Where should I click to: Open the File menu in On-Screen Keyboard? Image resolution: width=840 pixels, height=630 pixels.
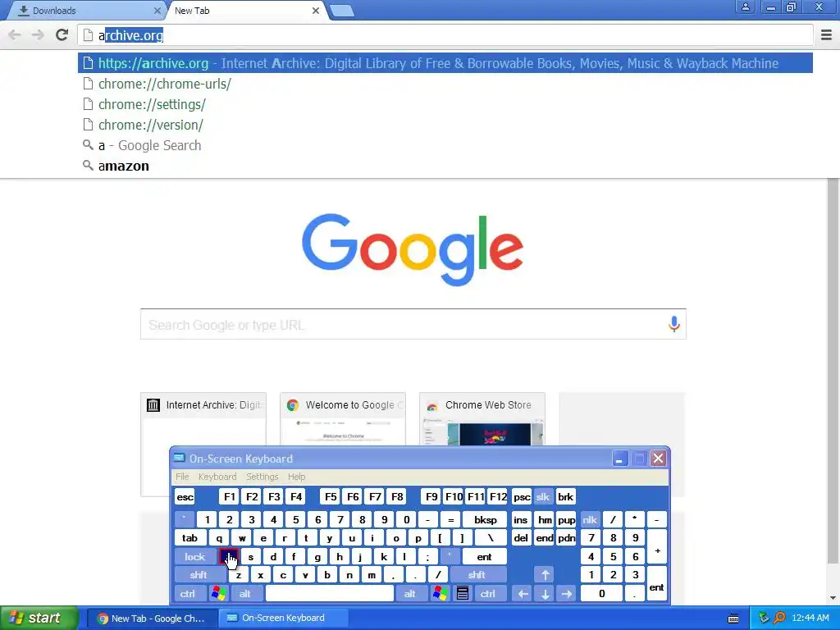tap(182, 477)
